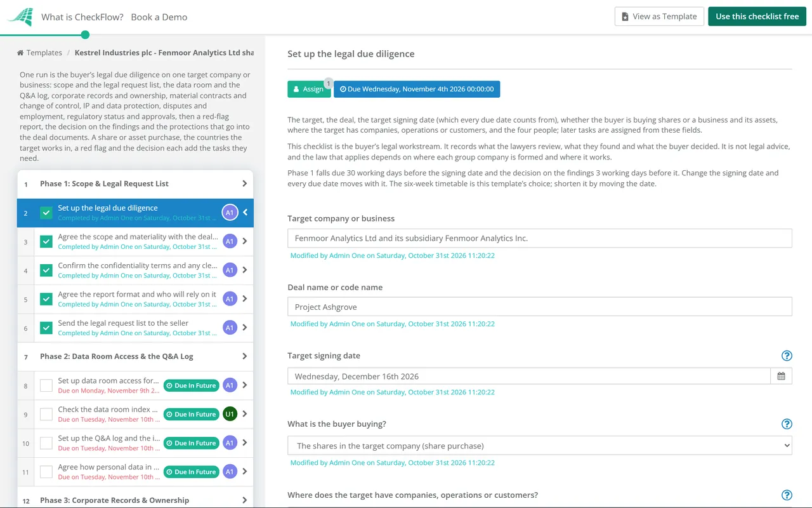This screenshot has height=508, width=812.
Task: Open the What is the buyer buying dropdown
Action: [540, 446]
